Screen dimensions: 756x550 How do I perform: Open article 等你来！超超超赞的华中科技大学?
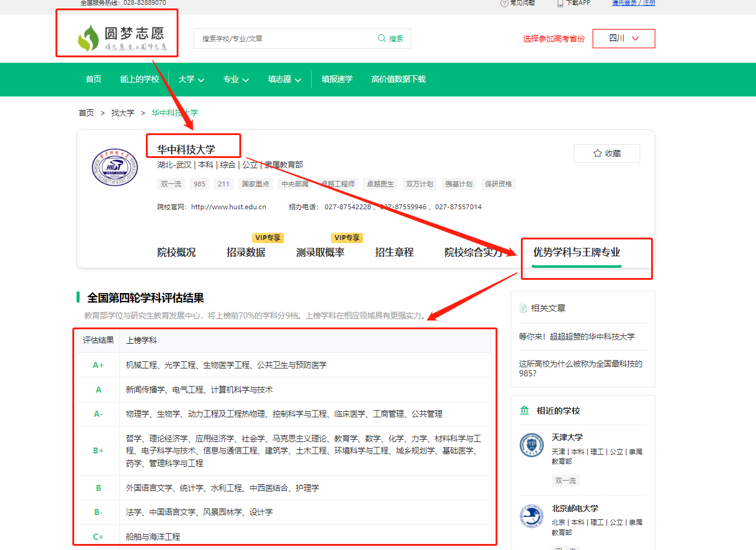tap(577, 337)
